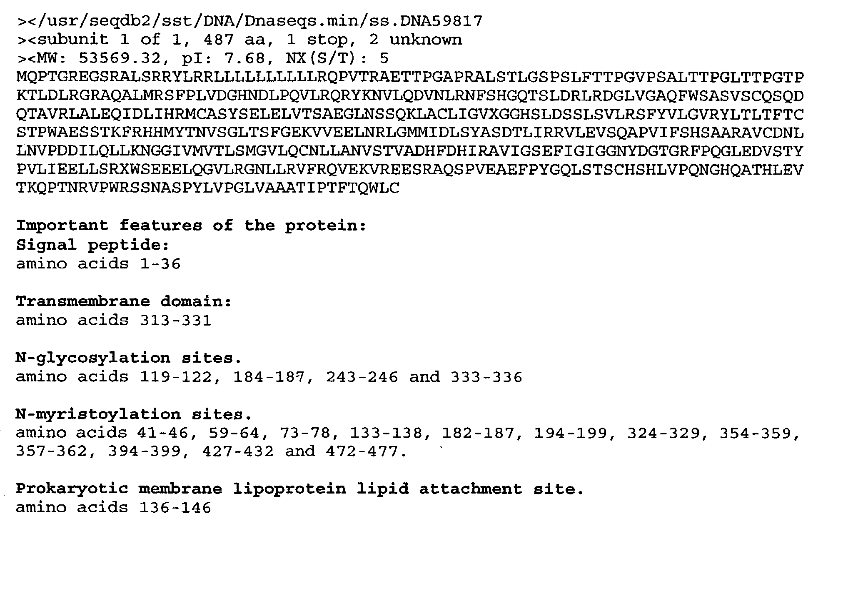Screen dimensions: 868x599
Task: Click 'Prokaryotic membrane lipoprotein lipid attachment site.' heading
Action: (300, 489)
